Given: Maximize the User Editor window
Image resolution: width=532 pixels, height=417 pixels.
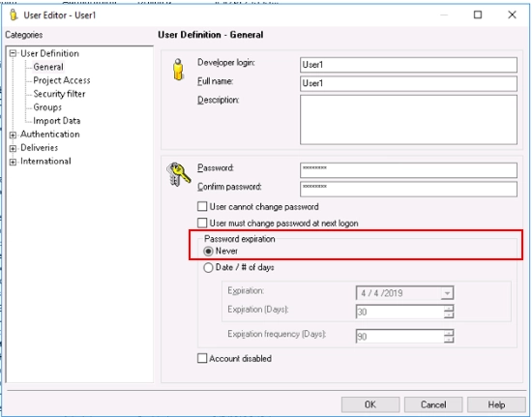Looking at the screenshot, I should pyautogui.click(x=478, y=15).
